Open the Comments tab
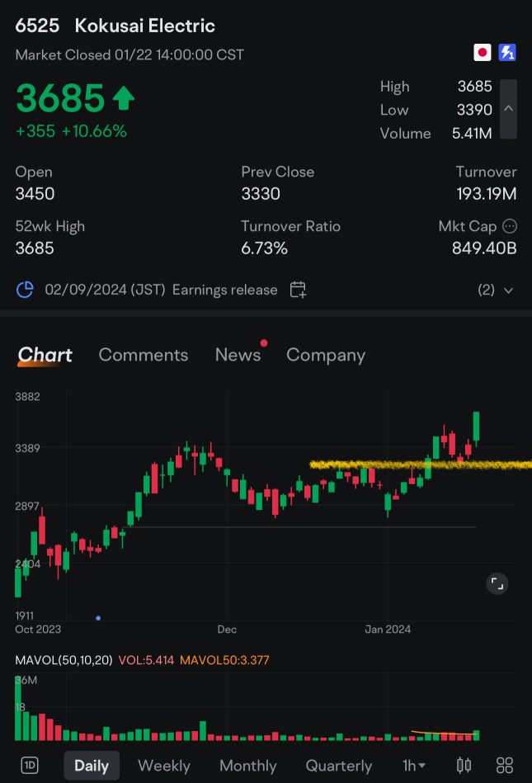This screenshot has width=532, height=783. point(144,355)
